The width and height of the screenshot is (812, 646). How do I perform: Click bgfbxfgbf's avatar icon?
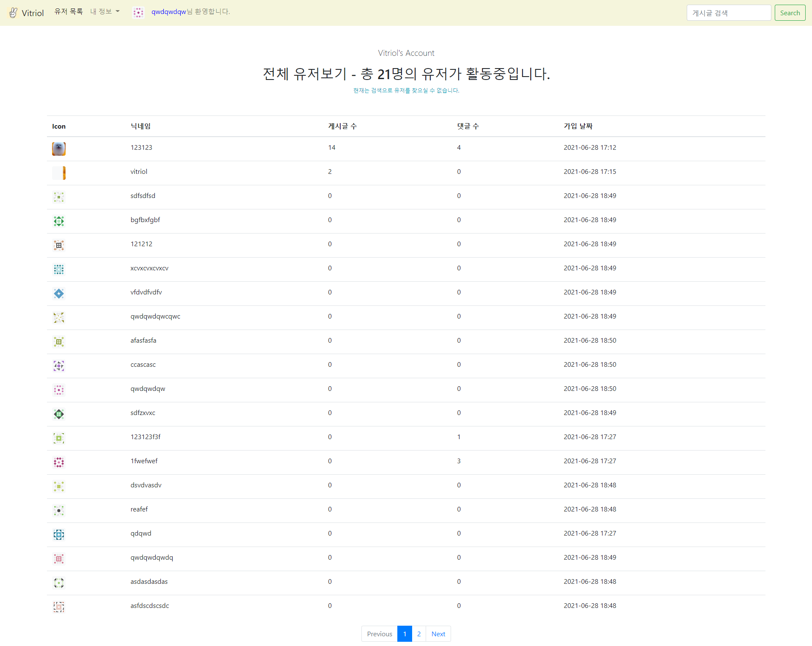[x=59, y=221]
